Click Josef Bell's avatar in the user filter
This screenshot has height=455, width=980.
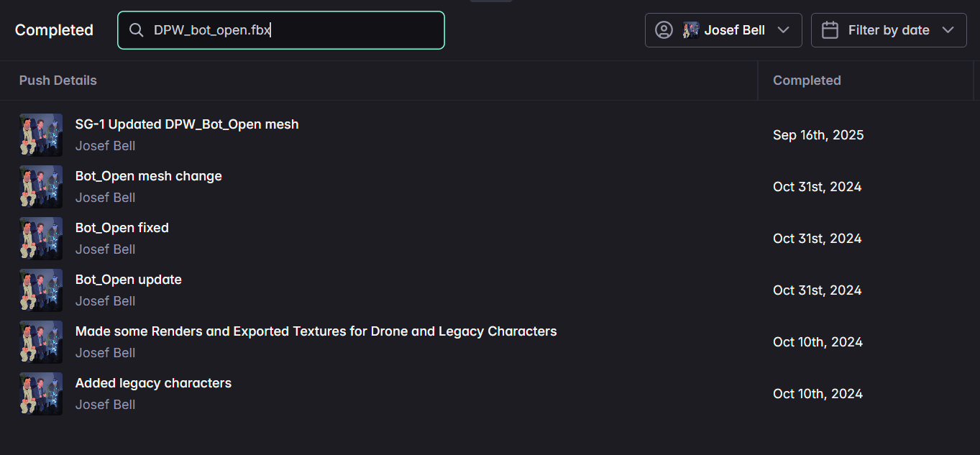[x=691, y=29]
